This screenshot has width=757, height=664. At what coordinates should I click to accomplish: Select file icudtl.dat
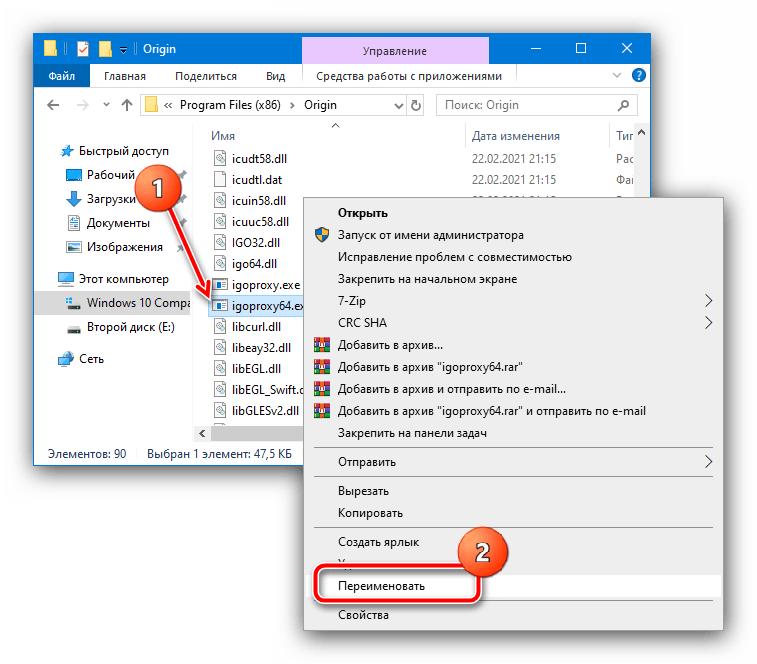click(248, 180)
